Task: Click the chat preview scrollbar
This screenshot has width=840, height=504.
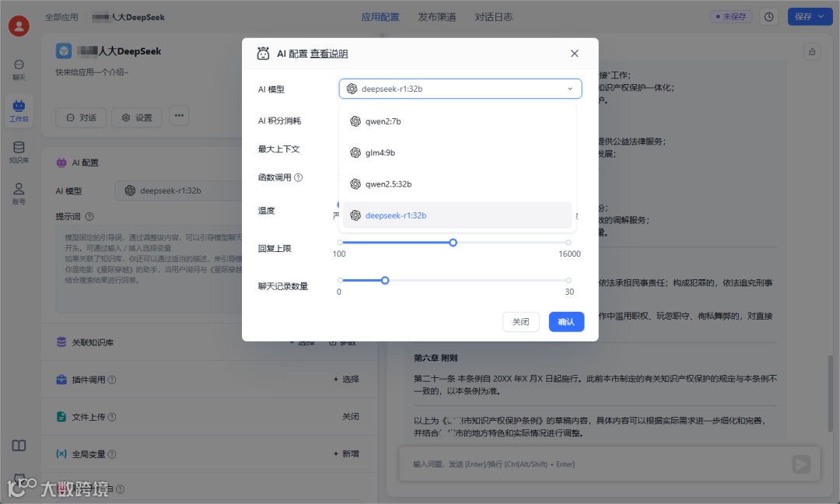Action: pos(831,393)
